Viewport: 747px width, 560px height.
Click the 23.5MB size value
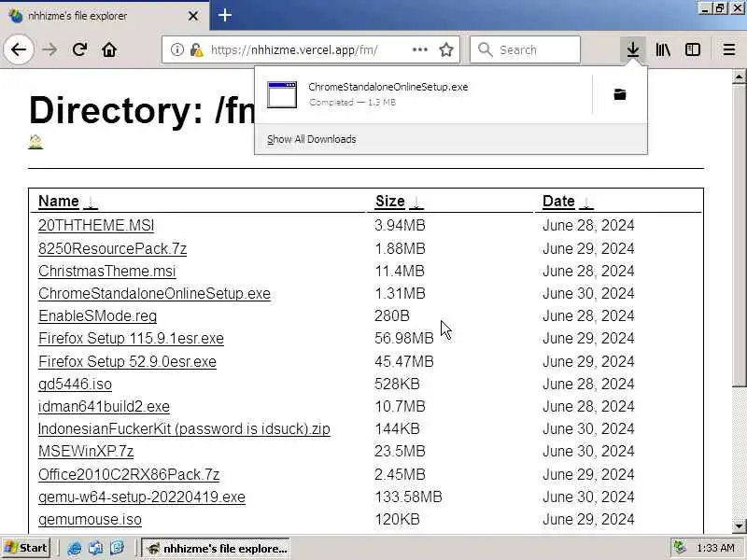400,451
